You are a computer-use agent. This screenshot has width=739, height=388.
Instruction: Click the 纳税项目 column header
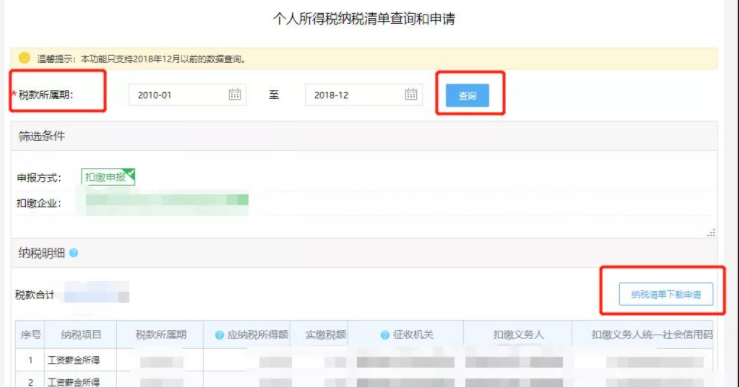point(81,335)
